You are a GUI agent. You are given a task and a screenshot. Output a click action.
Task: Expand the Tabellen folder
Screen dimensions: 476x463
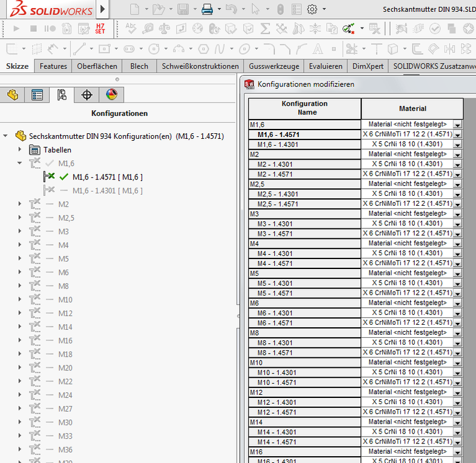point(20,149)
